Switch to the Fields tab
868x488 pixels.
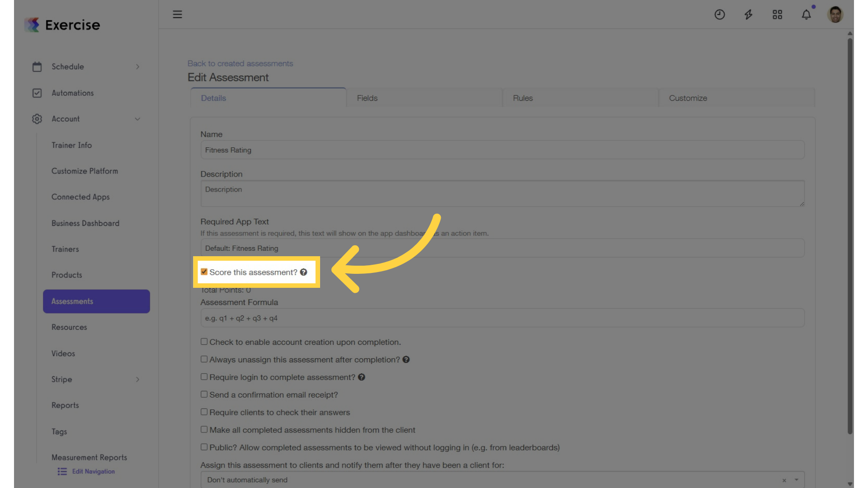425,98
